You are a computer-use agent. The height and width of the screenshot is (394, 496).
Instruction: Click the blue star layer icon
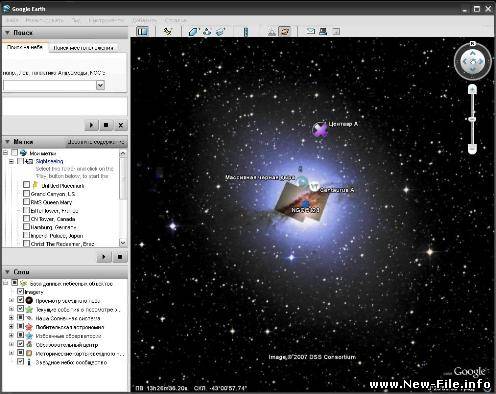click(29, 336)
